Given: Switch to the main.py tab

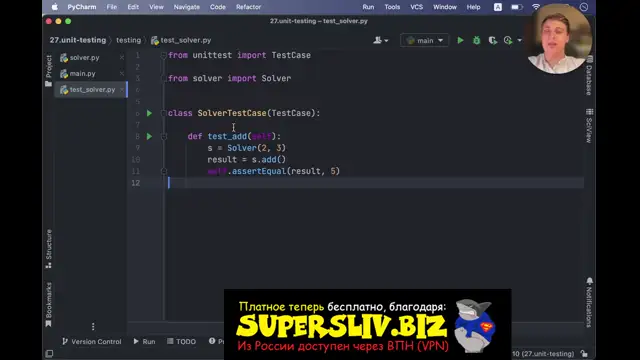Looking at the screenshot, I should point(82,73).
